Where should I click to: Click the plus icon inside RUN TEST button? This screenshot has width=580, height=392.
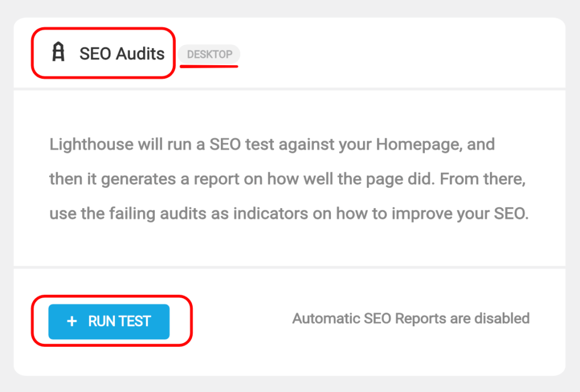point(72,322)
